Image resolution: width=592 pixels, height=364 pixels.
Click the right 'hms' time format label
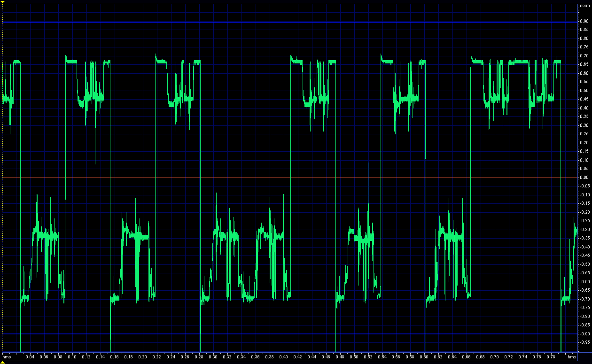(571, 357)
